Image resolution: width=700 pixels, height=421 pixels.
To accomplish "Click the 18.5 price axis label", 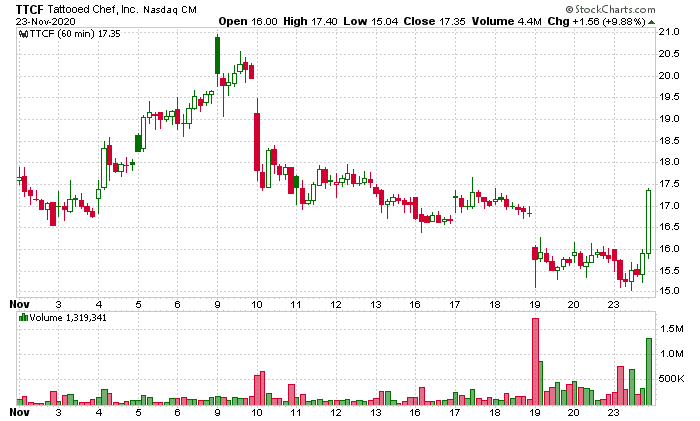I will 669,141.
